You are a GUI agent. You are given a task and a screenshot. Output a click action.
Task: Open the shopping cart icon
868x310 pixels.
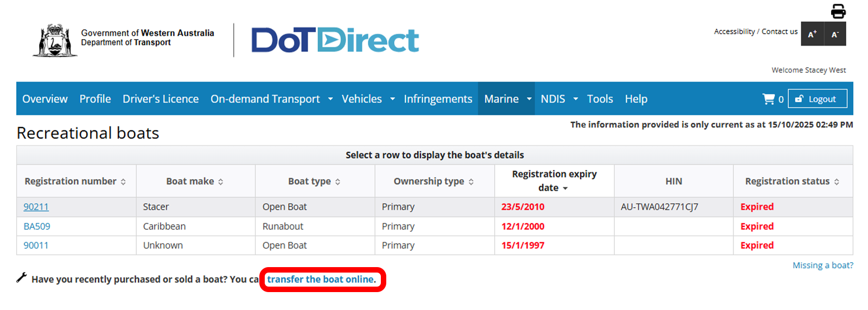click(x=768, y=99)
